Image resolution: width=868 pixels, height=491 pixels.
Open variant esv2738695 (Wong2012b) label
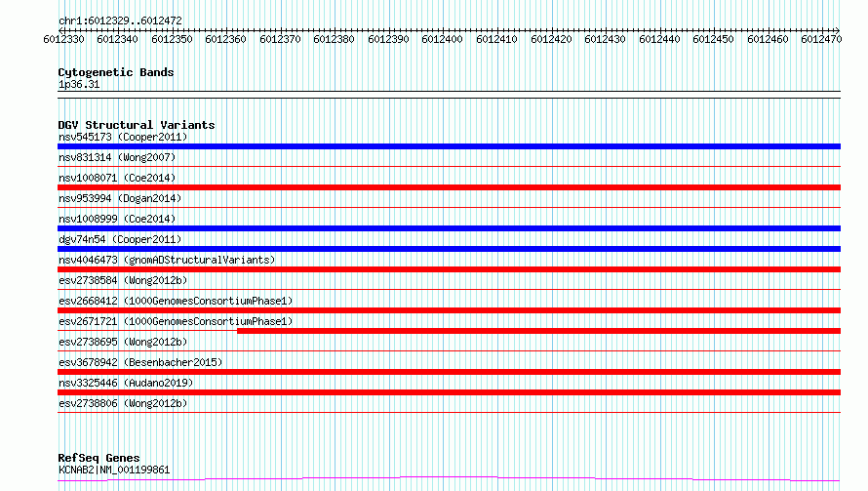pos(123,342)
